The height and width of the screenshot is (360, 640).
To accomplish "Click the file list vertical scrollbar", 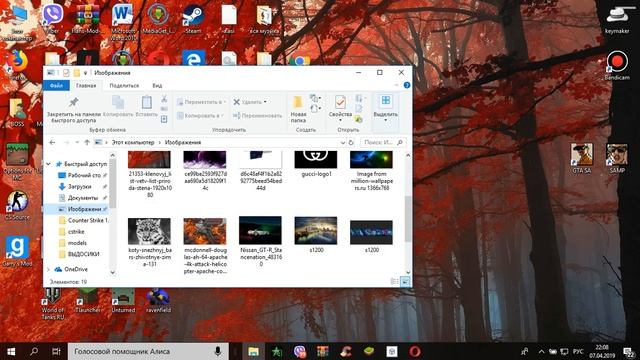I will click(x=408, y=219).
